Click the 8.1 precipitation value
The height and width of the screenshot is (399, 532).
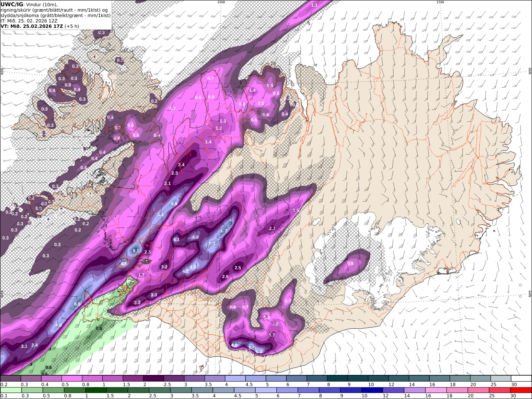[x=135, y=251]
